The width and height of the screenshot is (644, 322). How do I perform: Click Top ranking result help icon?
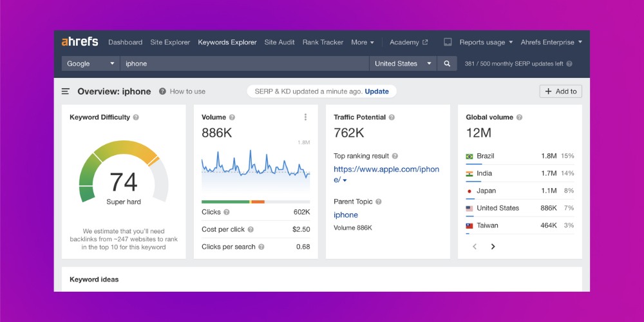pos(395,156)
